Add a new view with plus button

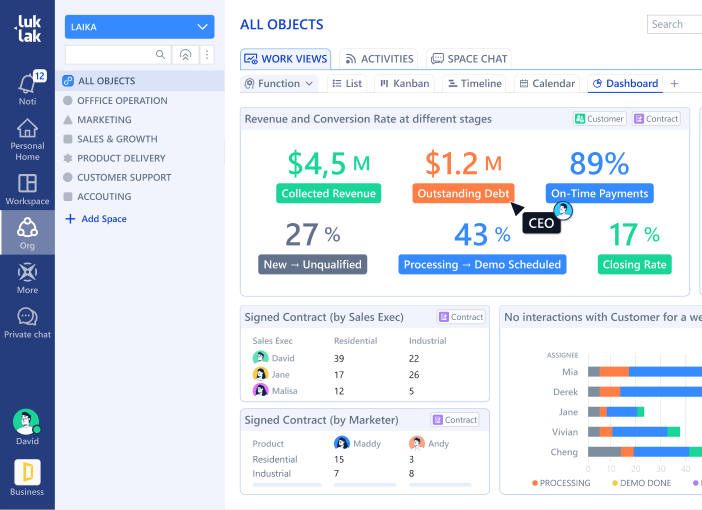click(x=674, y=84)
